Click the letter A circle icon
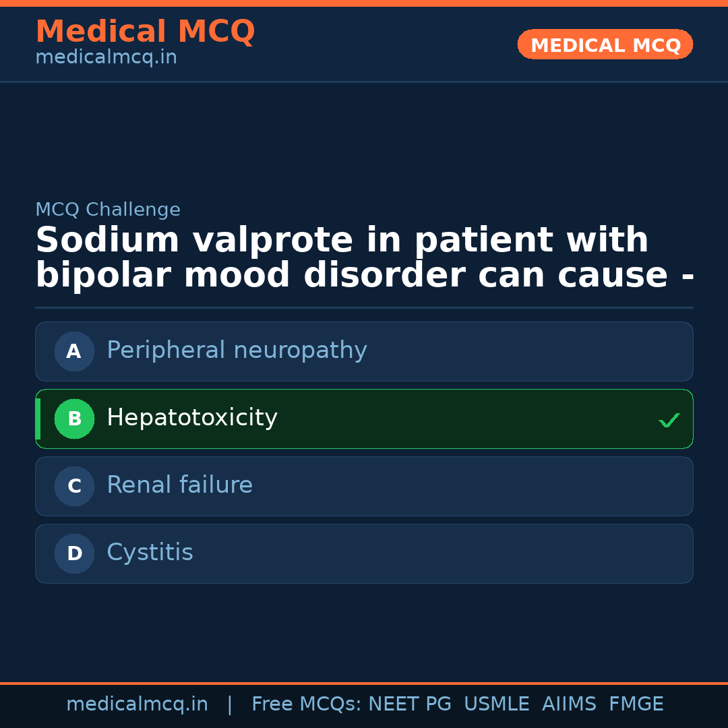The height and width of the screenshot is (728, 728). pyautogui.click(x=74, y=351)
